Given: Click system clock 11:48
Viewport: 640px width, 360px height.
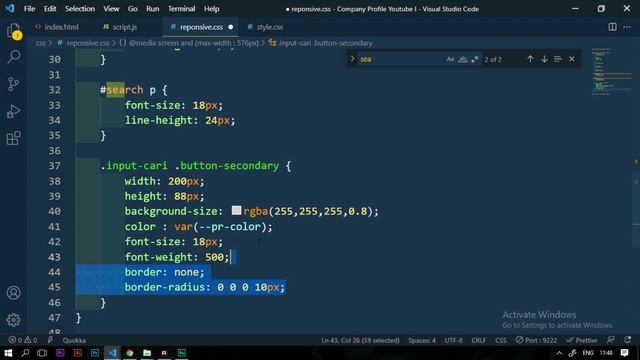Looking at the screenshot, I should 606,353.
